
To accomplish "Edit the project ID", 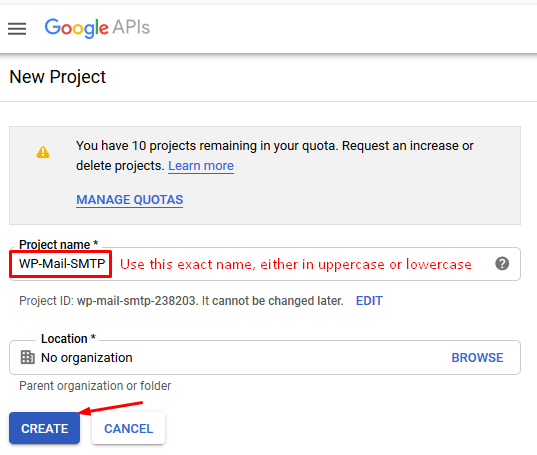I will tap(369, 301).
